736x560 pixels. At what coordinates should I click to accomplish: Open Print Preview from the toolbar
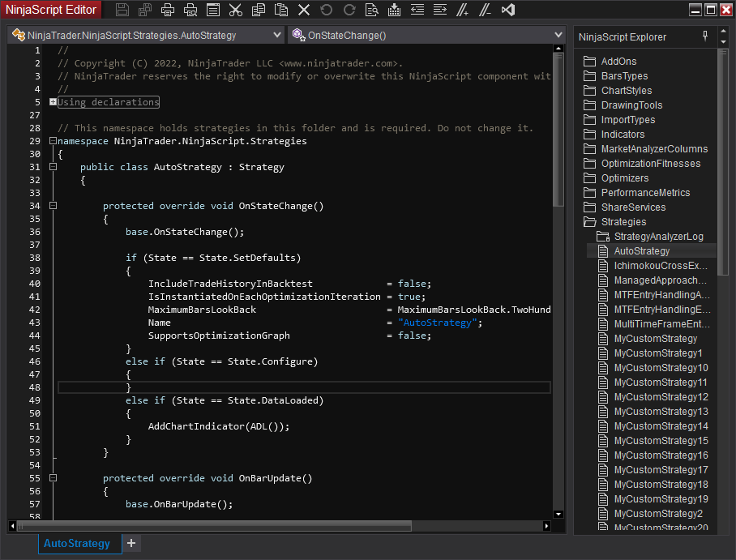point(190,11)
